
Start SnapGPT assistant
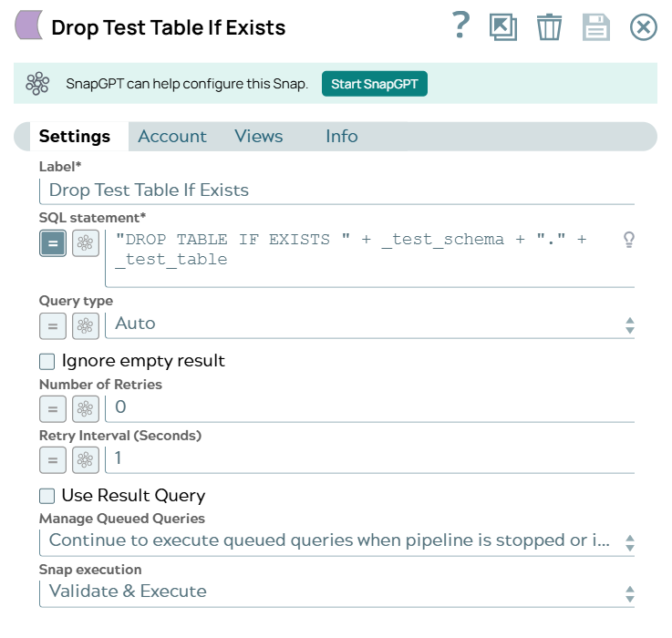tap(374, 84)
